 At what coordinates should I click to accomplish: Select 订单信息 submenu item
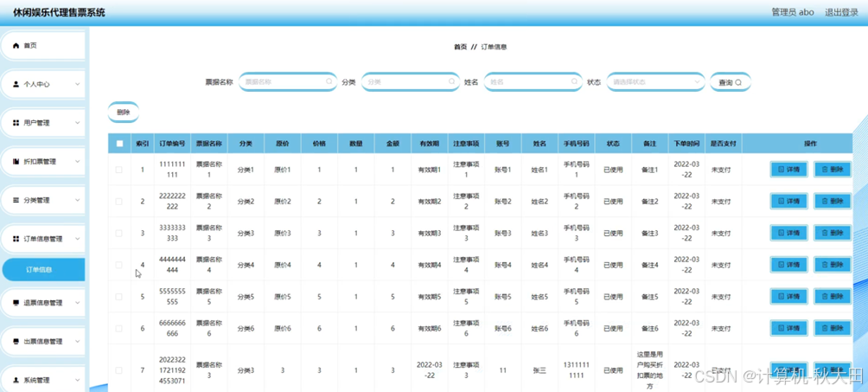pyautogui.click(x=44, y=269)
